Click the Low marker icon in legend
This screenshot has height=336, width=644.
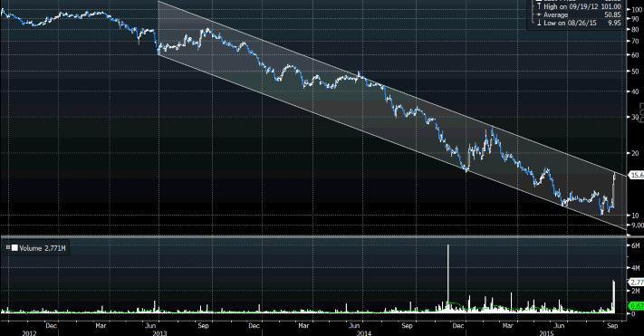[x=539, y=23]
